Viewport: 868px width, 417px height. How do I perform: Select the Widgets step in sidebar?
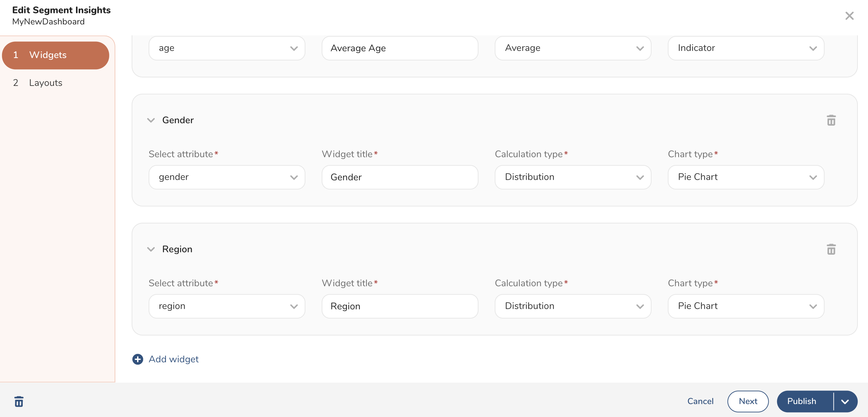[x=56, y=55]
